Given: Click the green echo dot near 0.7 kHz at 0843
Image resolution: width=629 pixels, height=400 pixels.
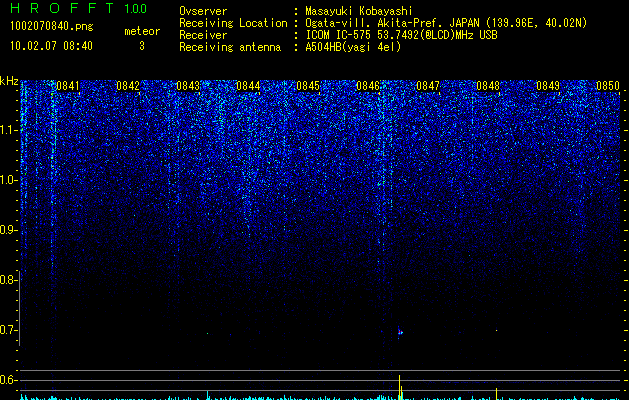Looking at the screenshot, I should pyautogui.click(x=207, y=333).
